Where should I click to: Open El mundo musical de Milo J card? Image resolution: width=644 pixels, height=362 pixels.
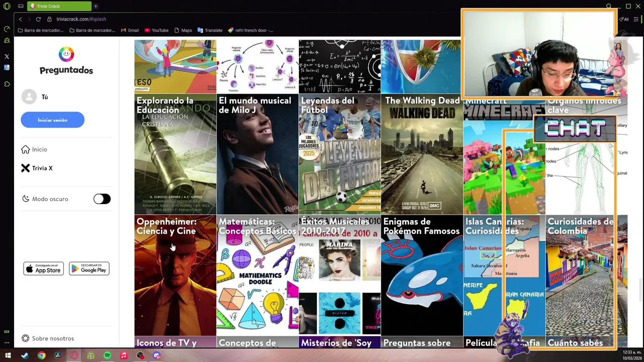(258, 154)
